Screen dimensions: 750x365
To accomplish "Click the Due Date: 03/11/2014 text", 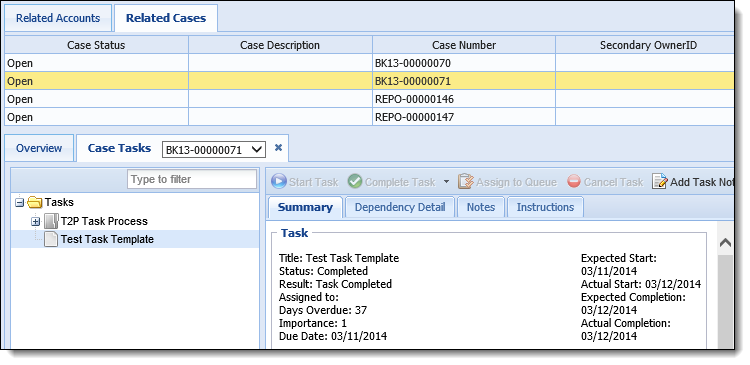I will click(x=333, y=336).
